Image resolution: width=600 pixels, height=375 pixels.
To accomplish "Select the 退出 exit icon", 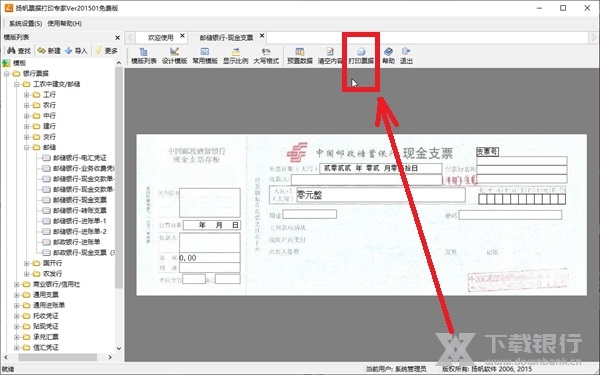I will click(x=406, y=56).
